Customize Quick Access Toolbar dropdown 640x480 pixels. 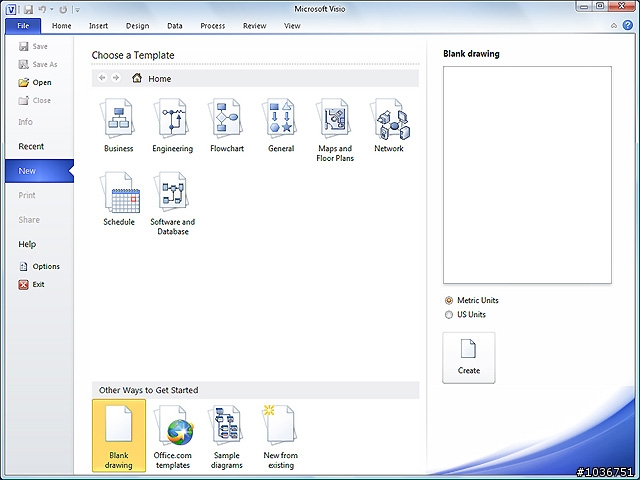78,10
